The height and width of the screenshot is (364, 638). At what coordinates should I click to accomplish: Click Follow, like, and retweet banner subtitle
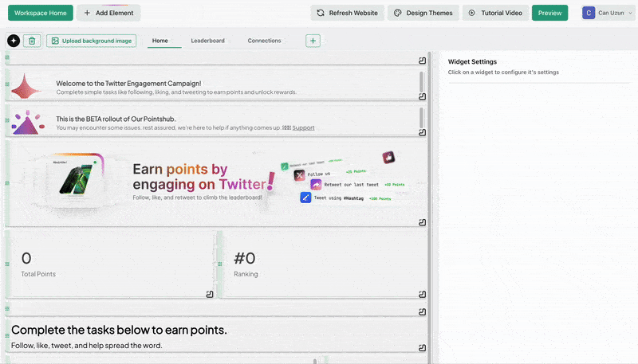click(x=197, y=198)
